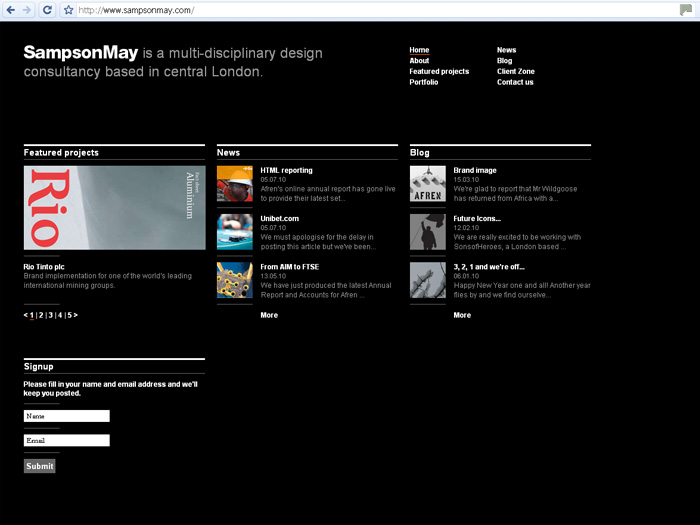Reload the page with refresh icon
The height and width of the screenshot is (525, 700).
[x=47, y=9]
